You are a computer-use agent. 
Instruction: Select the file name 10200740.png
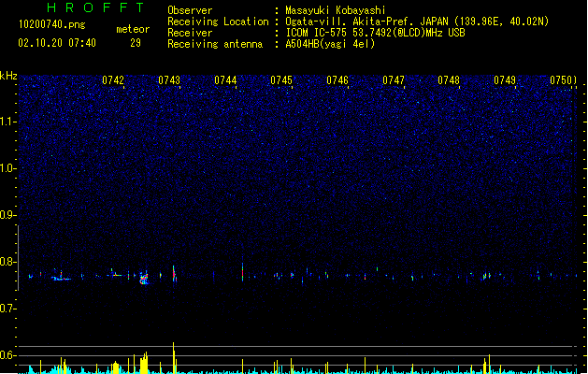52,25
